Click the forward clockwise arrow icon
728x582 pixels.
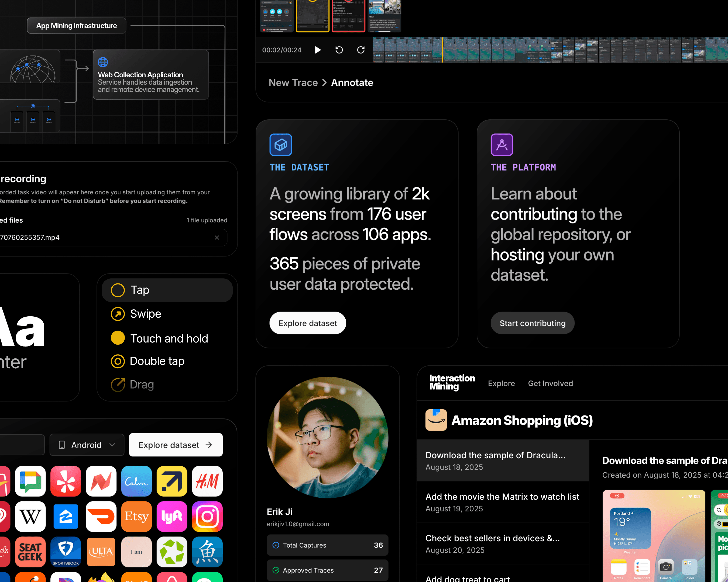[360, 50]
